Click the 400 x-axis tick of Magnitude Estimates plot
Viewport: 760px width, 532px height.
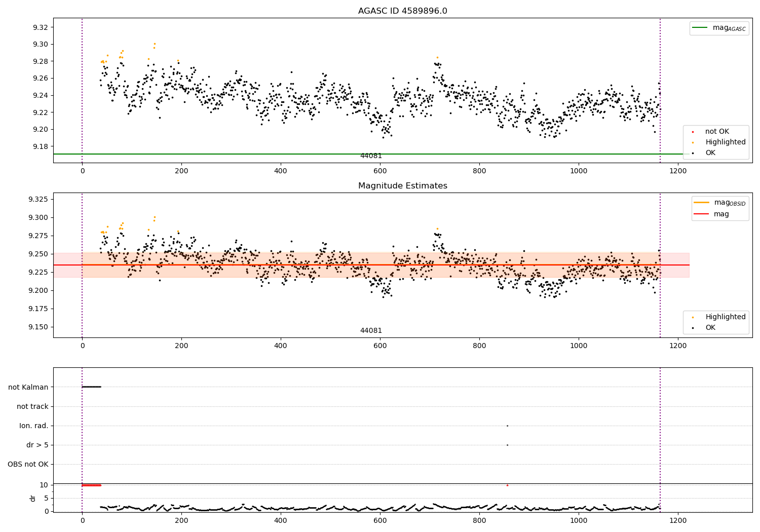click(x=281, y=346)
